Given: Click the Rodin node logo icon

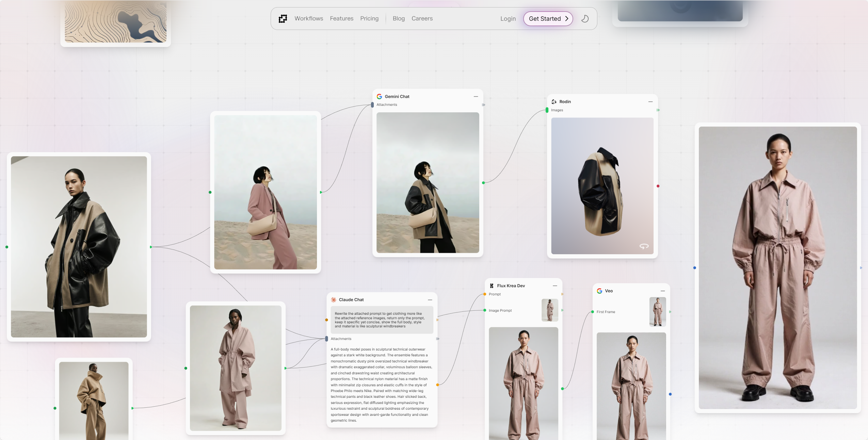Looking at the screenshot, I should coord(554,102).
